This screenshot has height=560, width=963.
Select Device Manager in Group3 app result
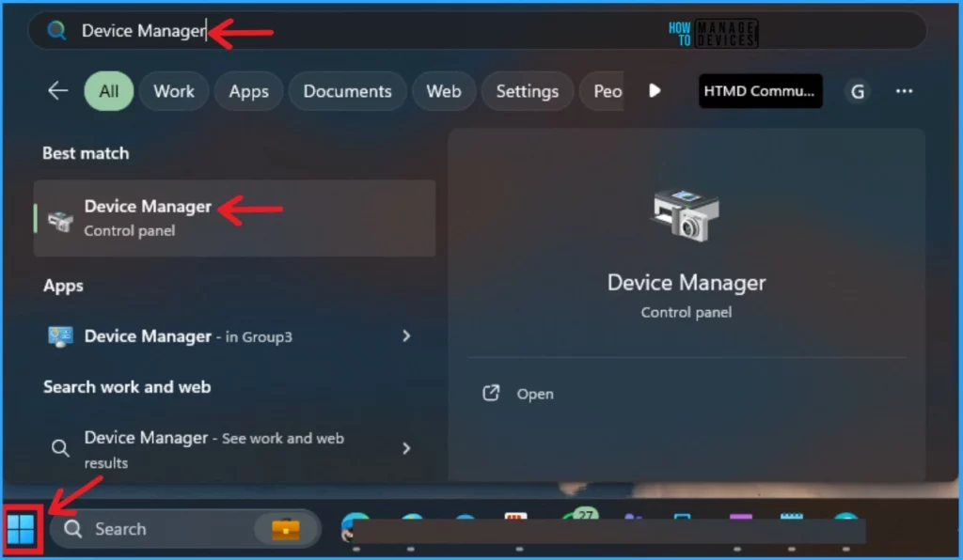click(x=234, y=336)
